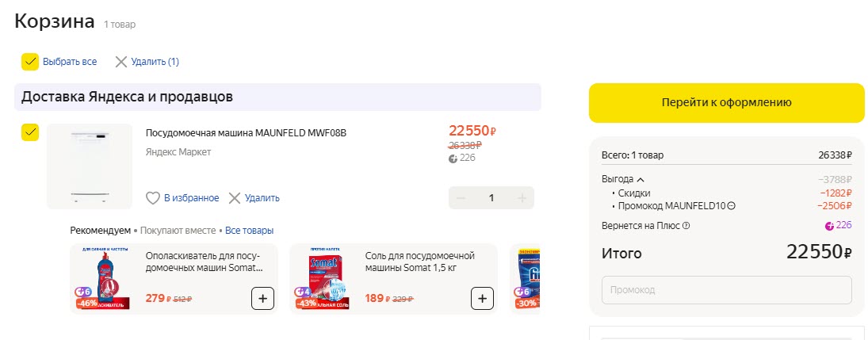Click the heart icon to add to favorites

153,198
